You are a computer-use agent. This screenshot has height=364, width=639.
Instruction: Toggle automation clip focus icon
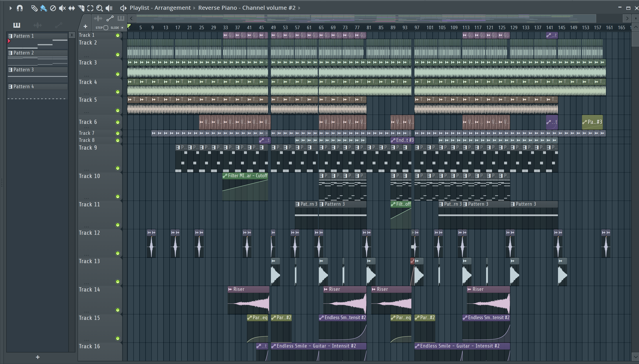[110, 18]
